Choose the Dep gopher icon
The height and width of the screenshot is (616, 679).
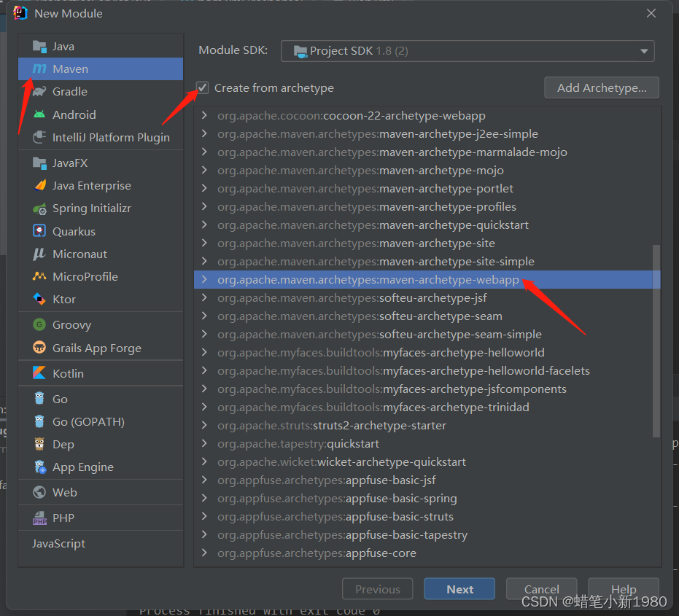39,444
